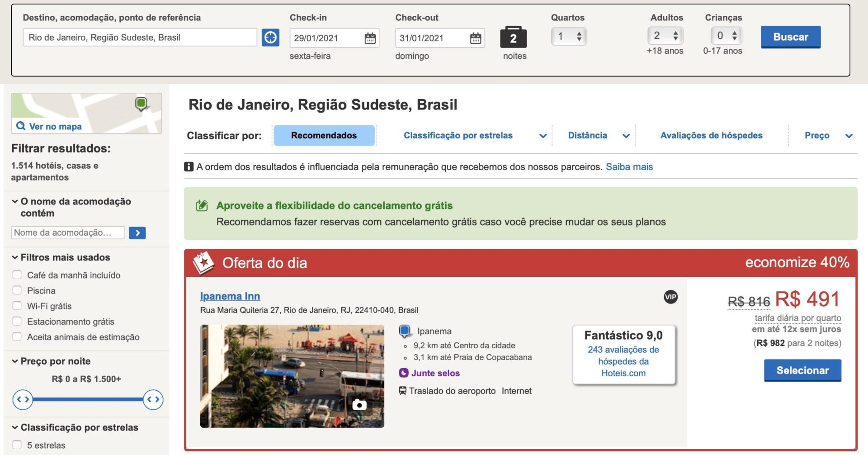Check Café da manhã incluído filter
This screenshot has width=868, height=455.
pyautogui.click(x=17, y=275)
